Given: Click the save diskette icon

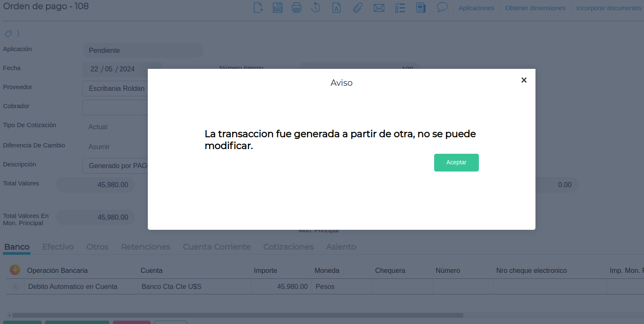Looking at the screenshot, I should 277,8.
